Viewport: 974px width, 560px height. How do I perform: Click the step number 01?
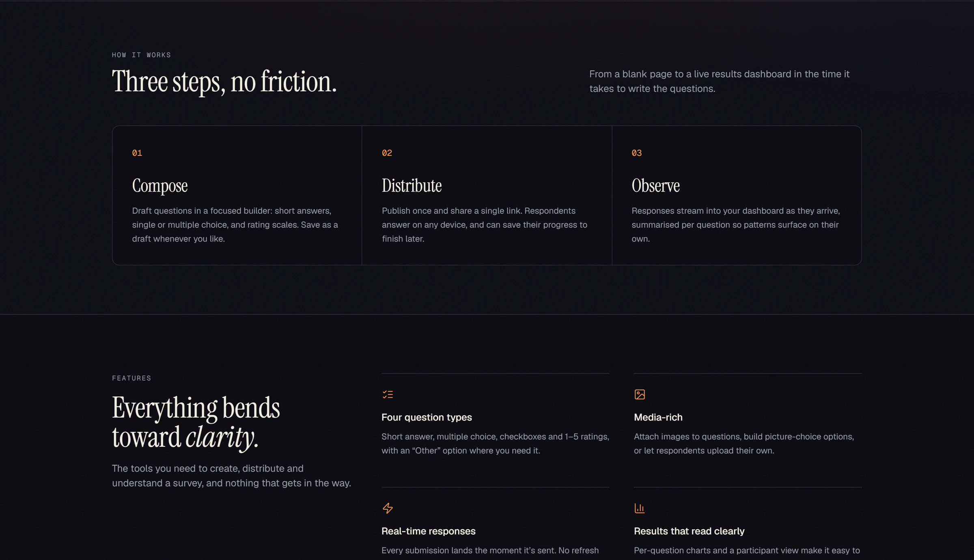pos(137,153)
